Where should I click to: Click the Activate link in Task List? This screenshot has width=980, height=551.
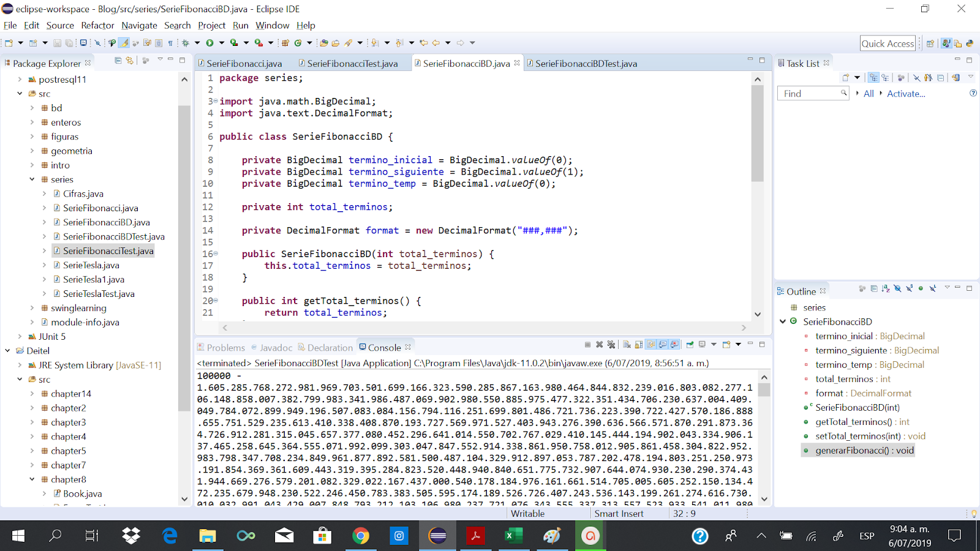point(906,94)
